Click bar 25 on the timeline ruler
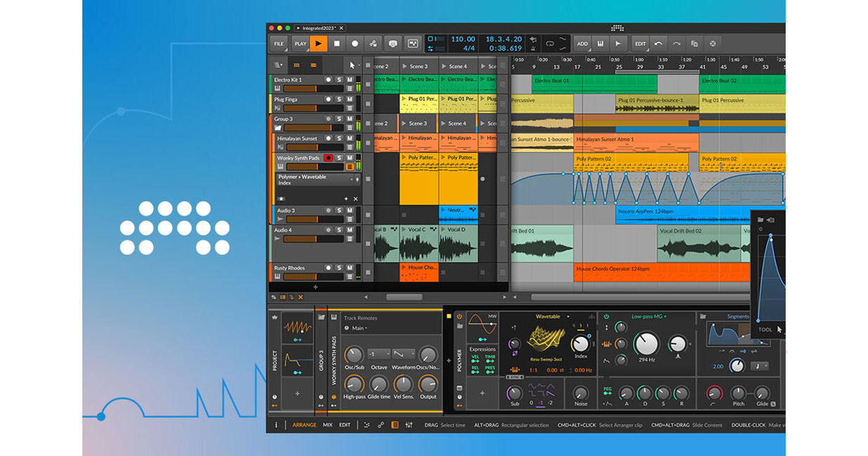The height and width of the screenshot is (456, 868). pos(619,67)
